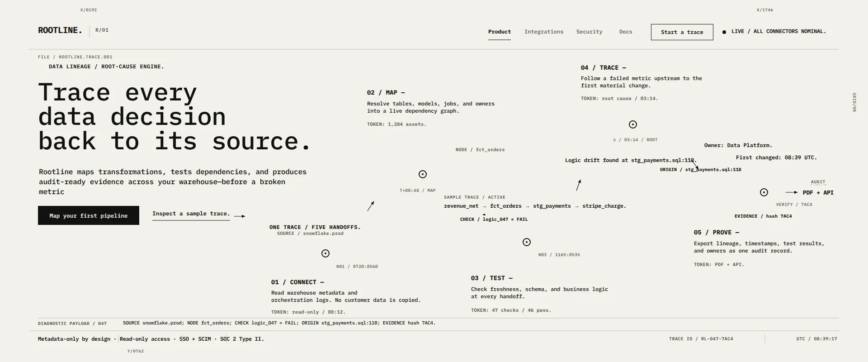Select the N03 test node marker
This screenshot has height=362, width=868.
[x=527, y=242]
